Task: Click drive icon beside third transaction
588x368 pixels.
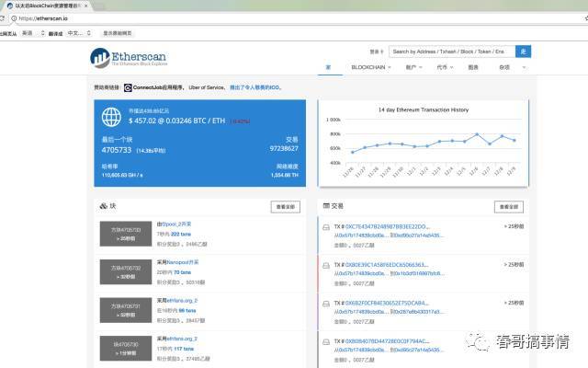Action: [x=326, y=304]
